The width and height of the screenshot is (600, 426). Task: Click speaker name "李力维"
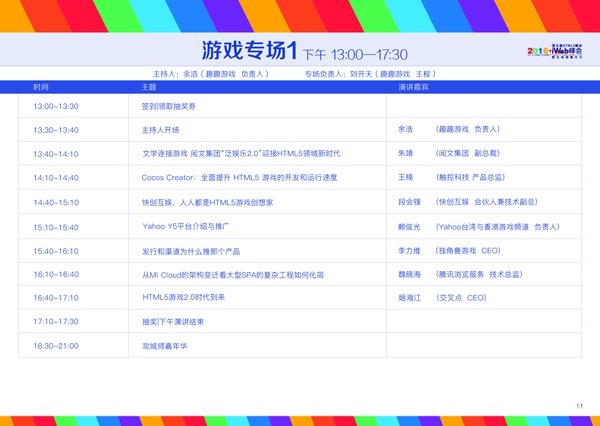(409, 251)
